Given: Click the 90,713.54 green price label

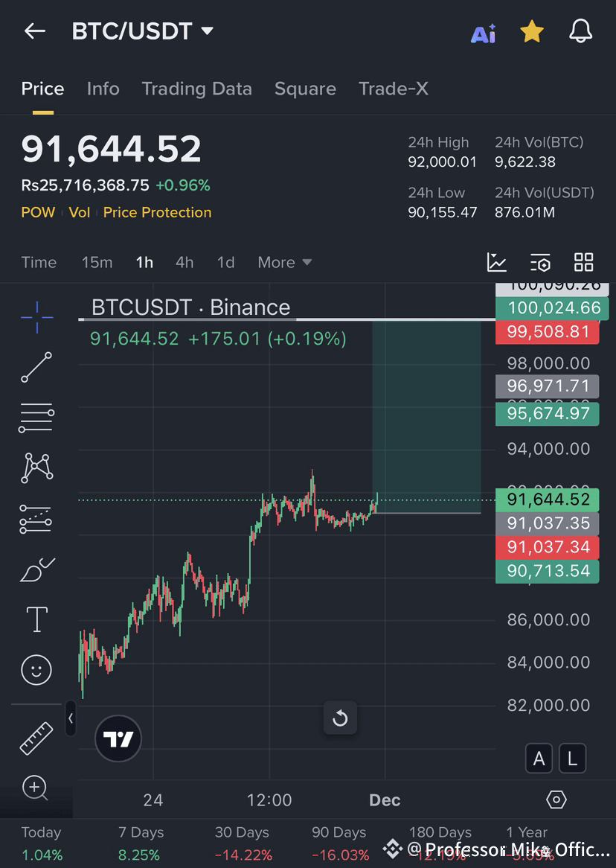Looking at the screenshot, I should (548, 571).
